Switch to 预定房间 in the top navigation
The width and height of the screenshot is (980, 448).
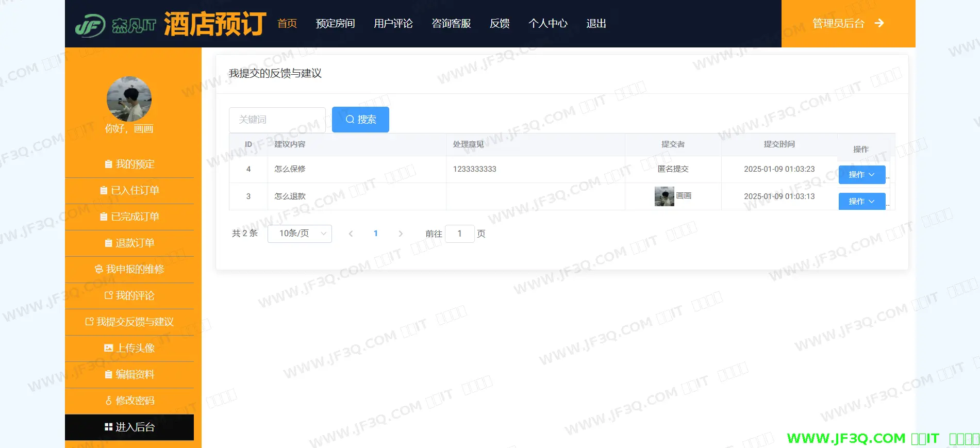(x=335, y=24)
